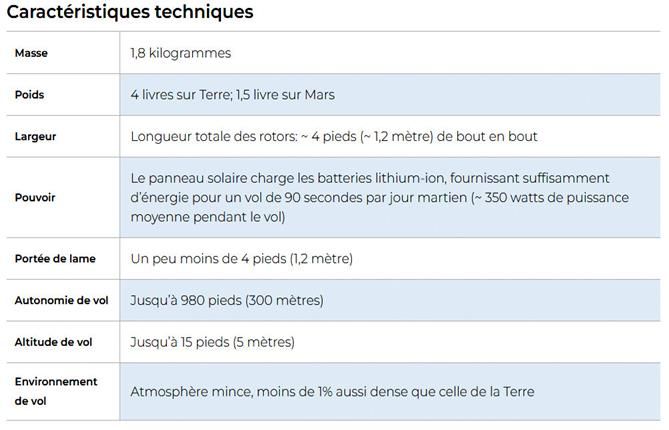Select the 'Largeur' row label
This screenshot has width=669, height=430.
(x=35, y=136)
